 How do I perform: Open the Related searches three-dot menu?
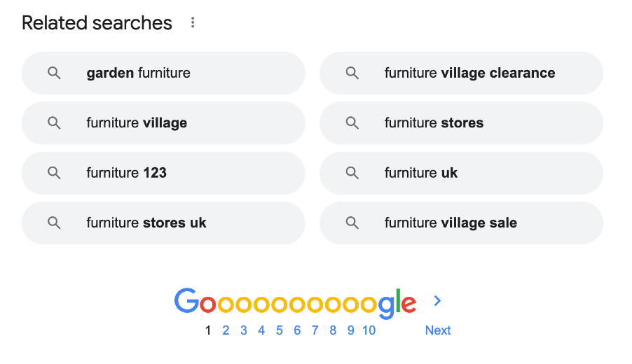193,22
